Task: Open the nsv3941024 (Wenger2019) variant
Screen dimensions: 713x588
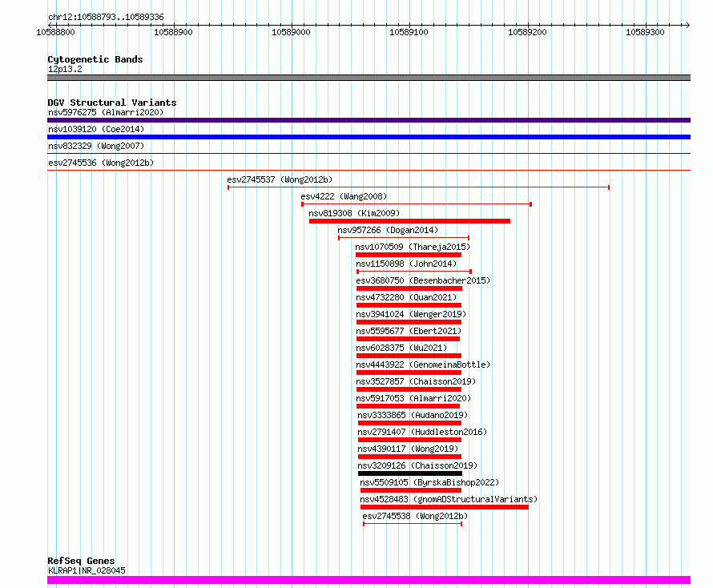Action: point(411,314)
